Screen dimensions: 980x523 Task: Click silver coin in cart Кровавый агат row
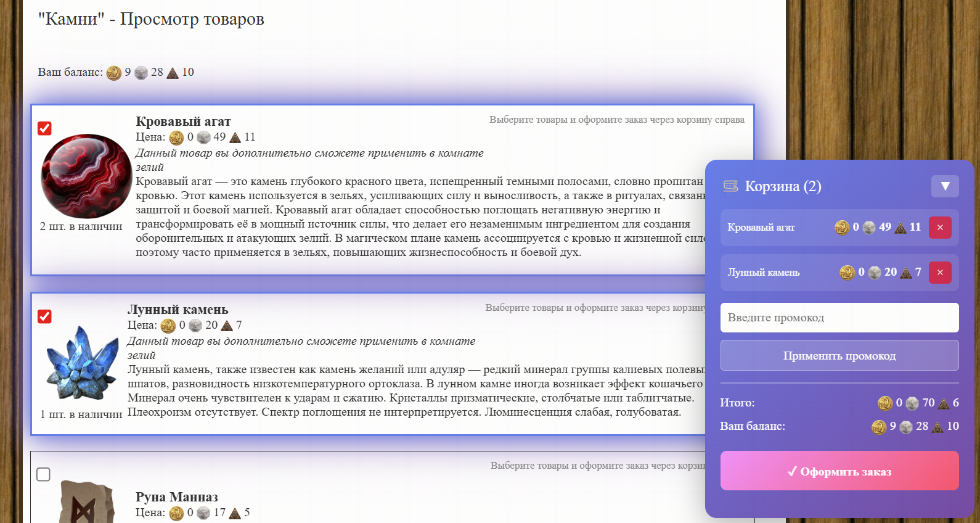click(869, 228)
